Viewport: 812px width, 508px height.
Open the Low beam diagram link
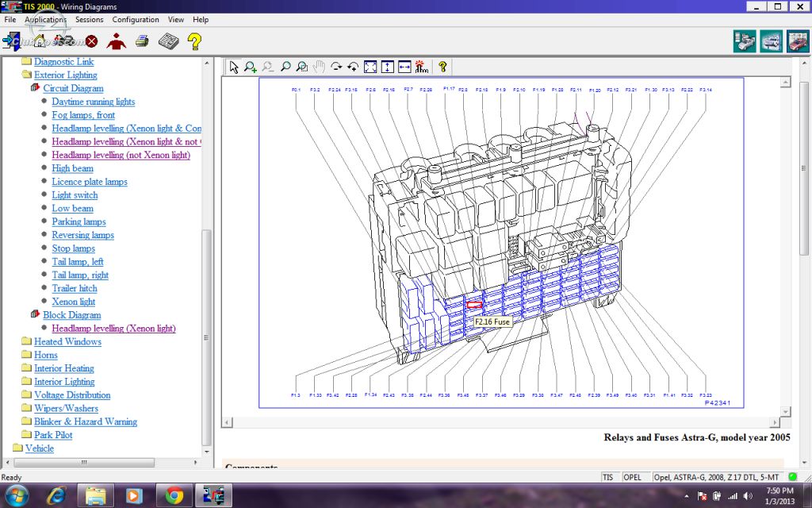click(72, 209)
